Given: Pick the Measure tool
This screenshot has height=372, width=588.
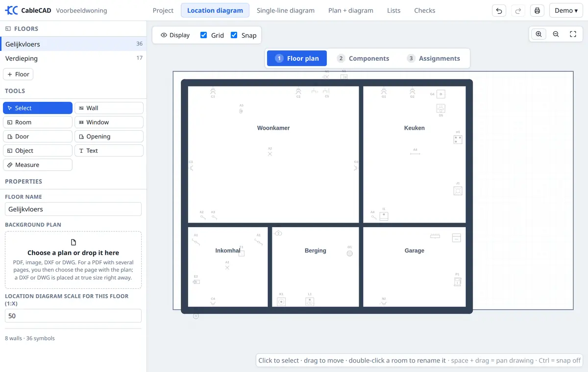Looking at the screenshot, I should point(38,165).
